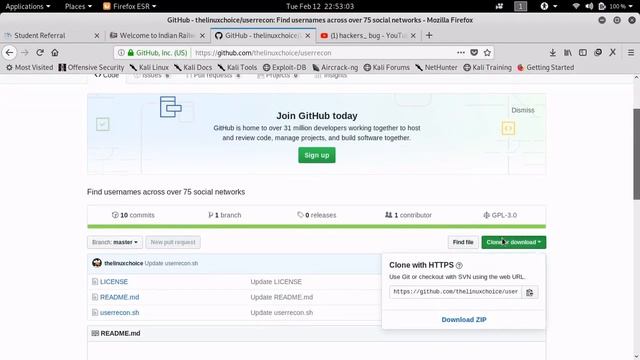Reload the GitHub page
This screenshot has height=360, width=640.
tap(40, 53)
